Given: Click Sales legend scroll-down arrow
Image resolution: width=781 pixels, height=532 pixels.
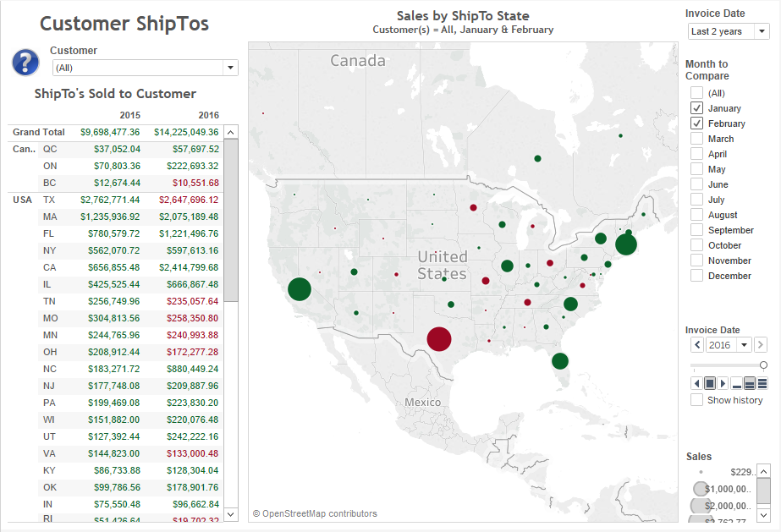Looking at the screenshot, I should [x=763, y=514].
